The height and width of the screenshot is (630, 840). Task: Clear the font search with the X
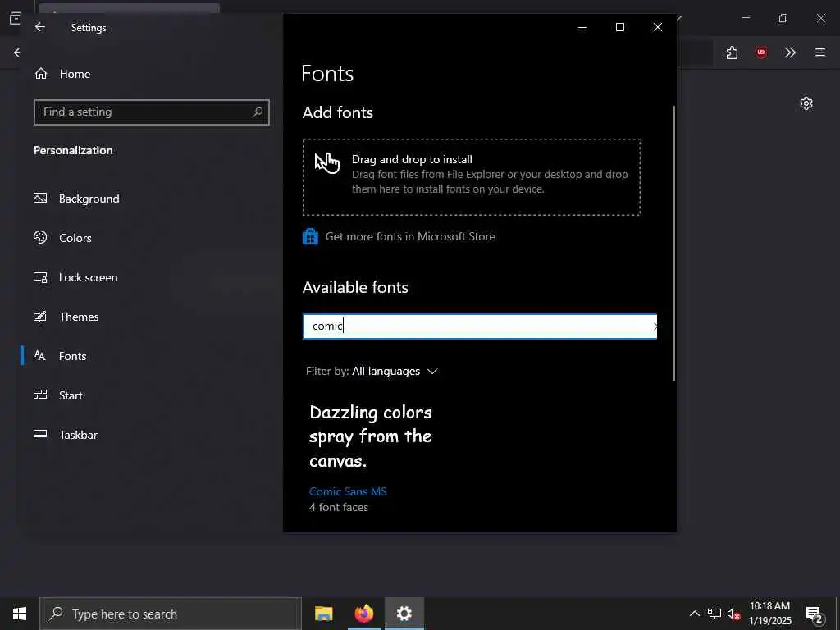(654, 326)
